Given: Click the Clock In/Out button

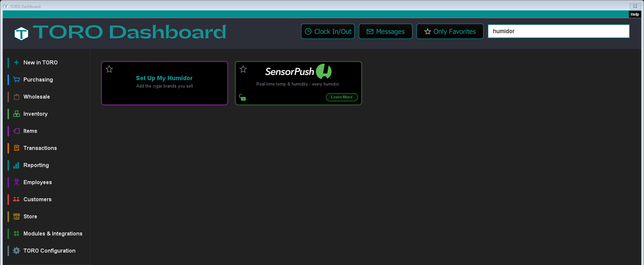Looking at the screenshot, I should (328, 31).
